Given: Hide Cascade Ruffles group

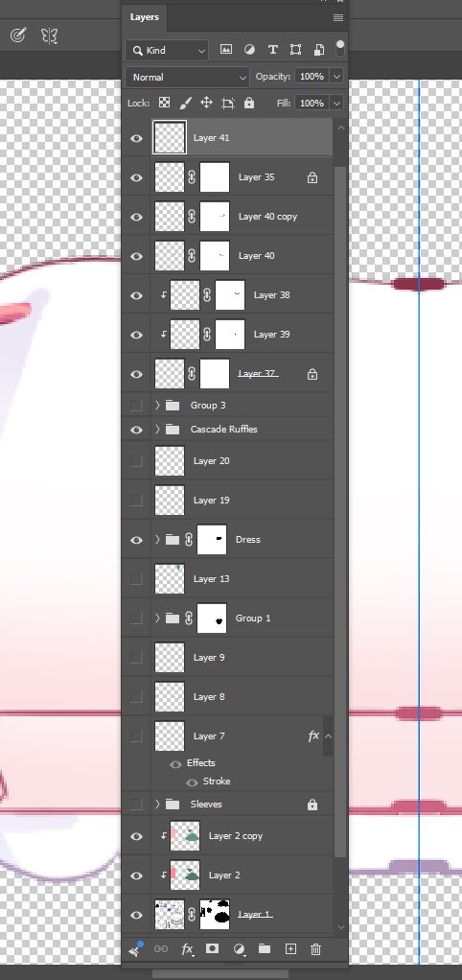Looking at the screenshot, I should tap(136, 430).
